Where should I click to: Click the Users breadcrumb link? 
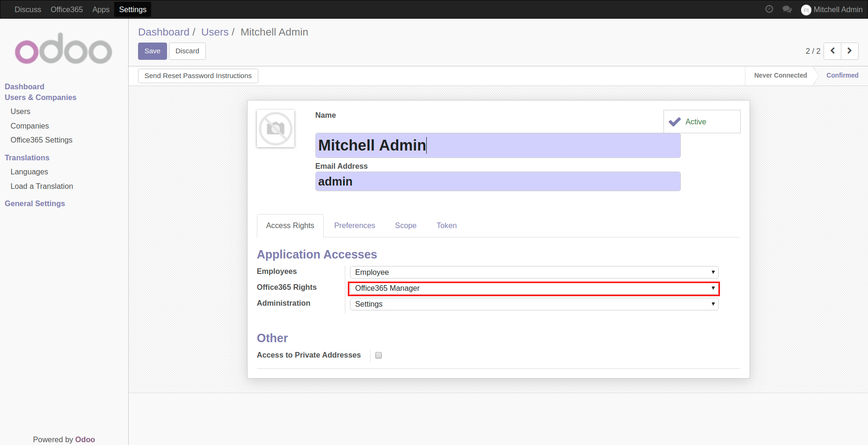pyautogui.click(x=215, y=32)
